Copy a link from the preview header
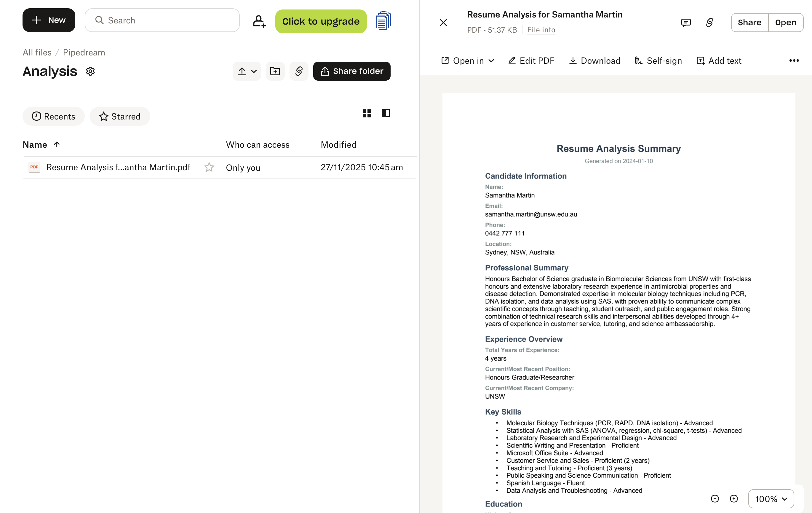Screen dimensions: 812x513 [x=709, y=22]
